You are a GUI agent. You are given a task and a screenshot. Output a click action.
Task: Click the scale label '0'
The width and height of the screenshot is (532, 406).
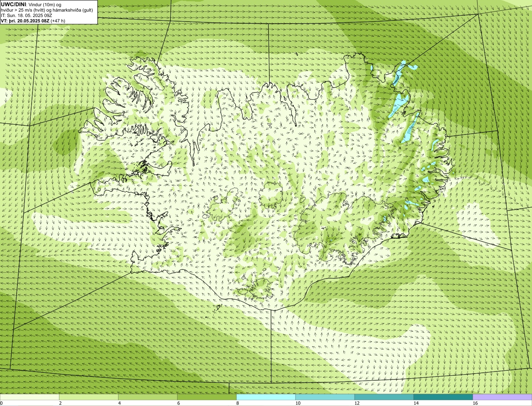tap(1, 403)
